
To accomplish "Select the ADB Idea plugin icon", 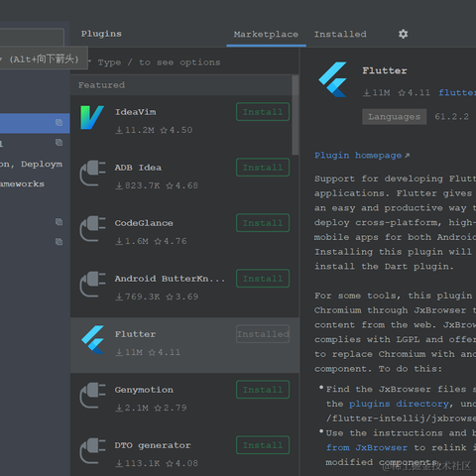I will (x=92, y=174).
